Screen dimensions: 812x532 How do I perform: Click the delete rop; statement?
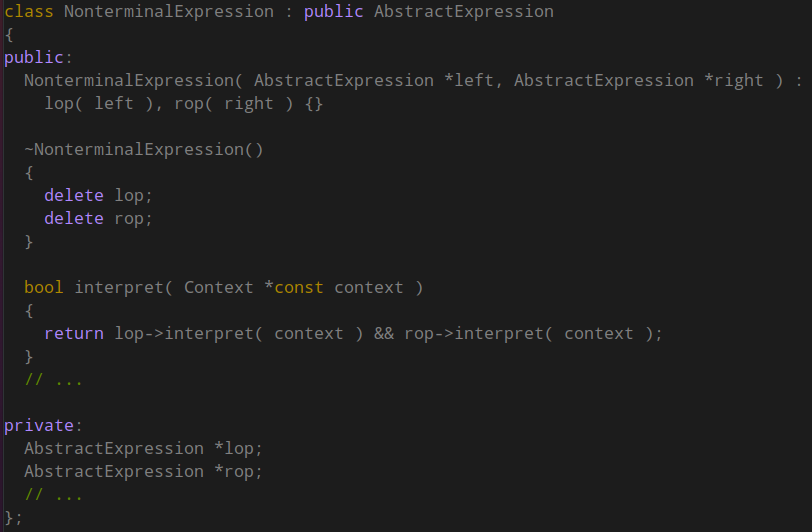click(x=98, y=219)
